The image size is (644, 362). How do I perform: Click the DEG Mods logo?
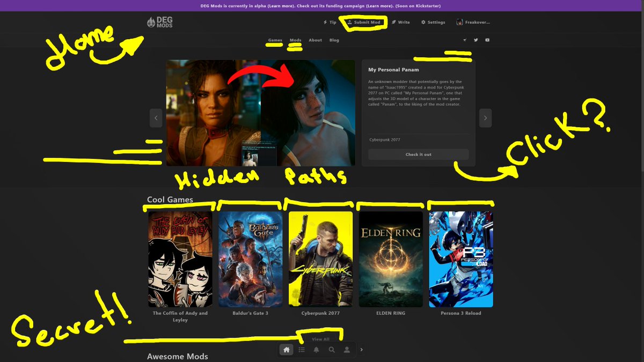160,23
